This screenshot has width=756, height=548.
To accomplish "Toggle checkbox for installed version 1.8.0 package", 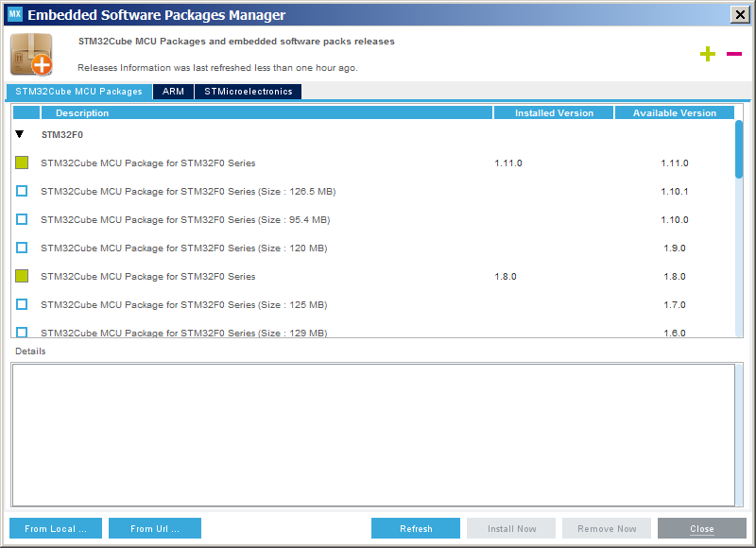I will coord(22,276).
